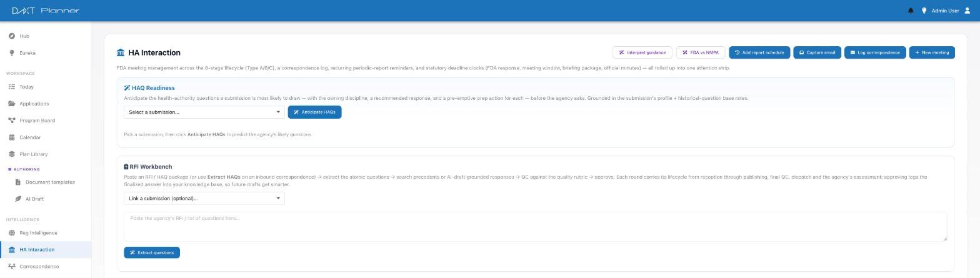Image resolution: width=980 pixels, height=278 pixels.
Task: Click Capture email button
Action: click(817, 52)
